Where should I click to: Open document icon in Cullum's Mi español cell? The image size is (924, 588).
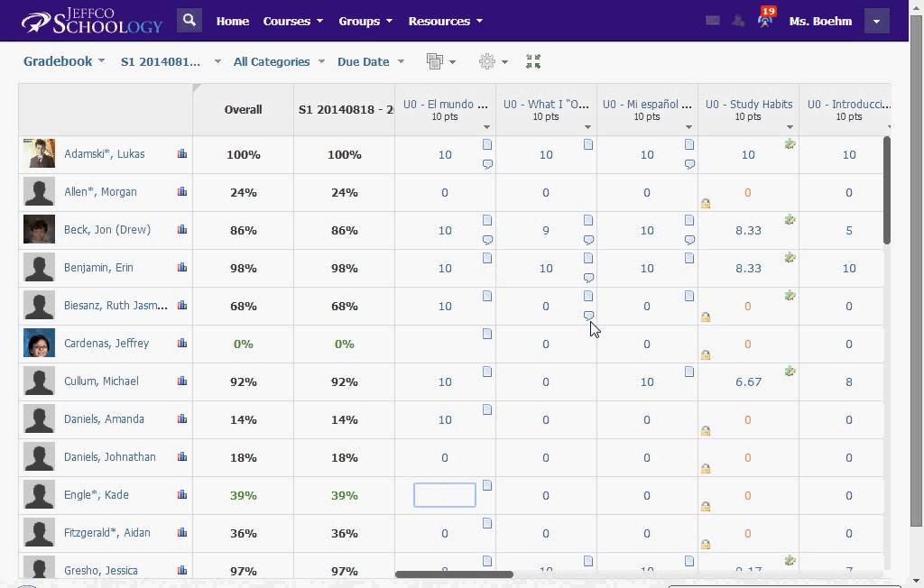tap(689, 372)
